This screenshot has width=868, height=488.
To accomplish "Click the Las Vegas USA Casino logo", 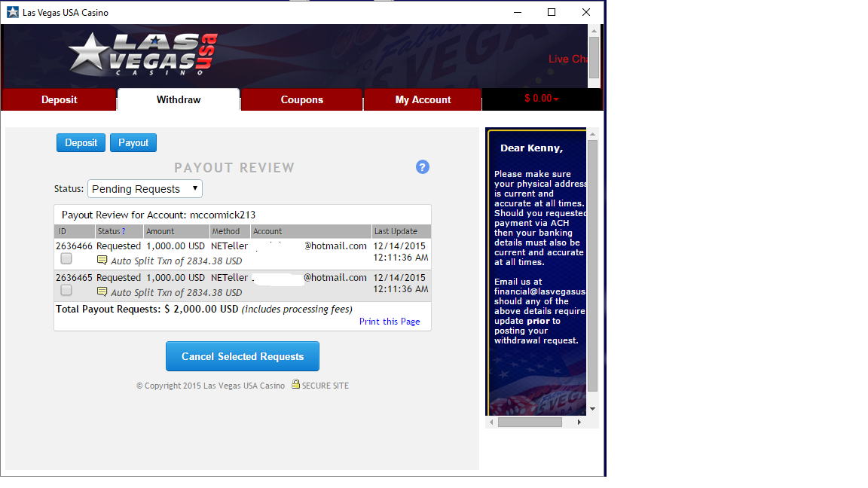I will 142,54.
